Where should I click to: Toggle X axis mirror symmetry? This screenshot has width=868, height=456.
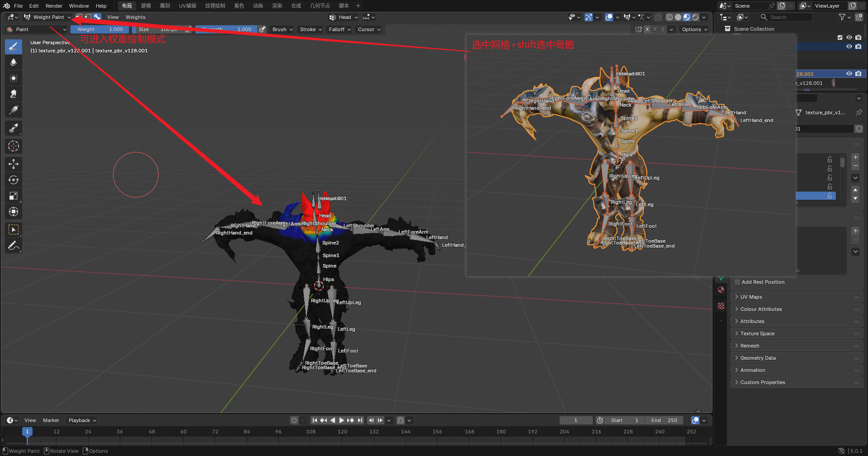[647, 29]
